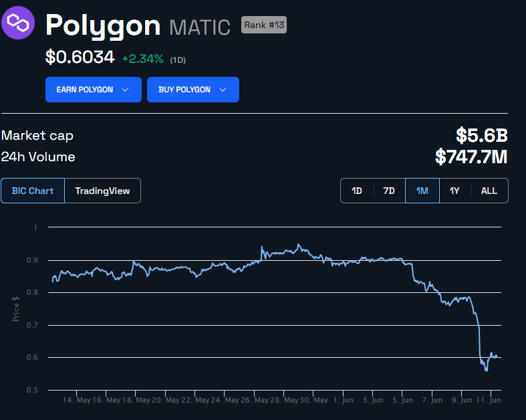Click the +2.34% daily change
The width and height of the screenshot is (526, 420).
142,59
